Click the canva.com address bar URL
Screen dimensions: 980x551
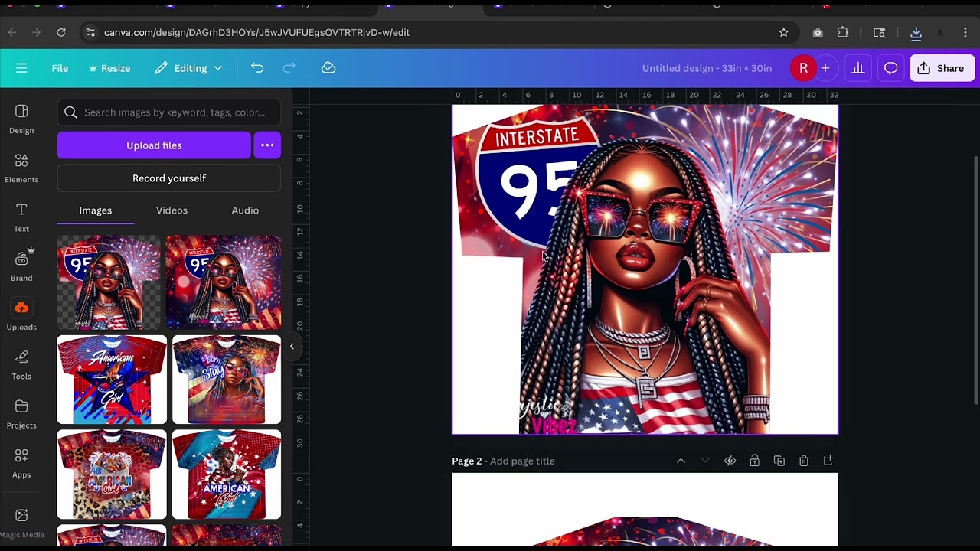256,32
